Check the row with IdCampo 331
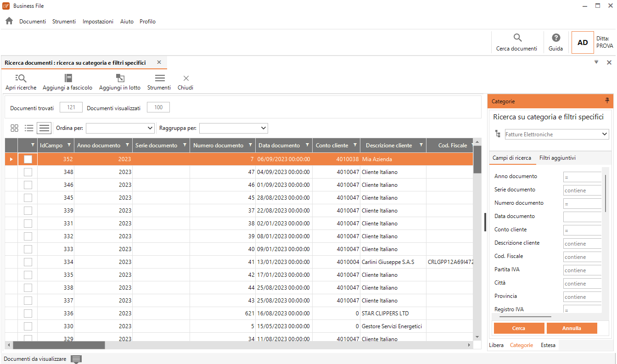The width and height of the screenshot is (617, 364). (x=28, y=224)
